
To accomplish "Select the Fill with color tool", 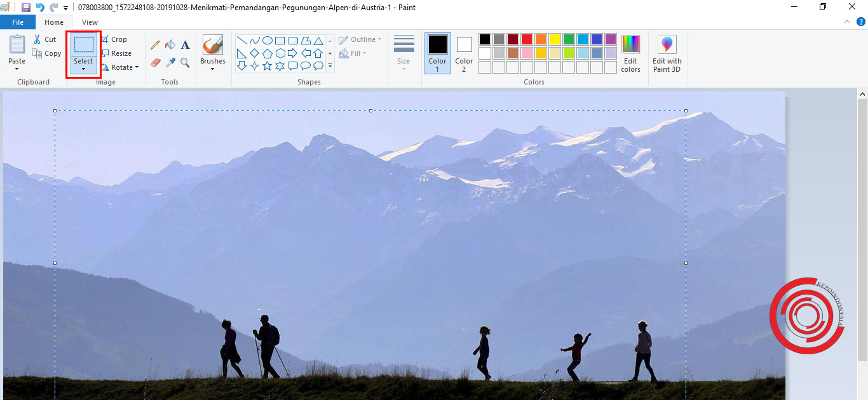I will click(x=170, y=44).
